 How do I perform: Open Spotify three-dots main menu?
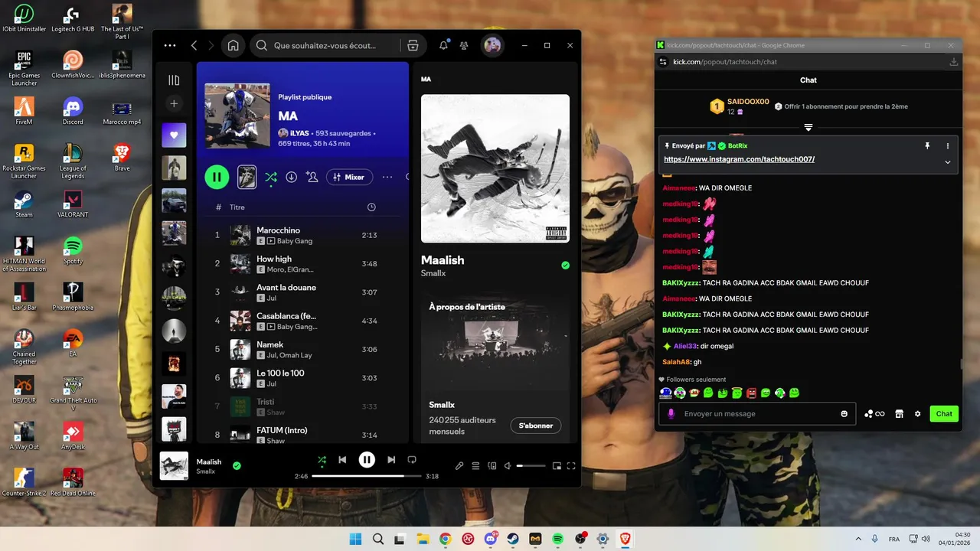(x=170, y=46)
